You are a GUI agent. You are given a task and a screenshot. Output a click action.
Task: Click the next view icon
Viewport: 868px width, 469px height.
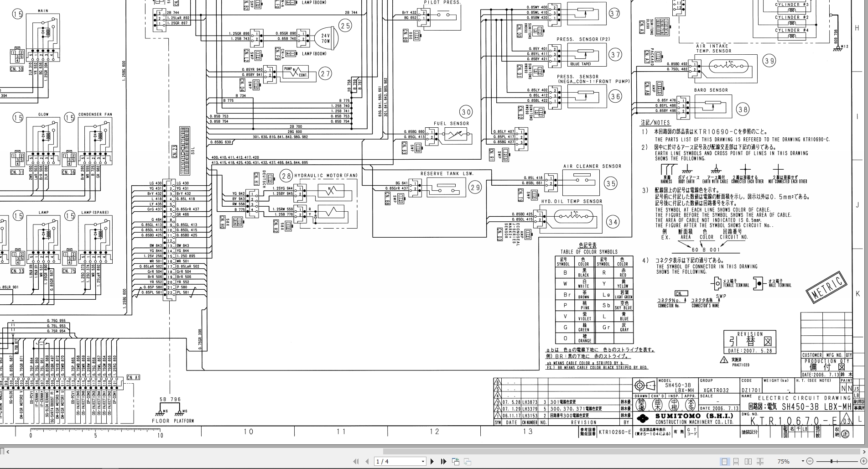467,461
